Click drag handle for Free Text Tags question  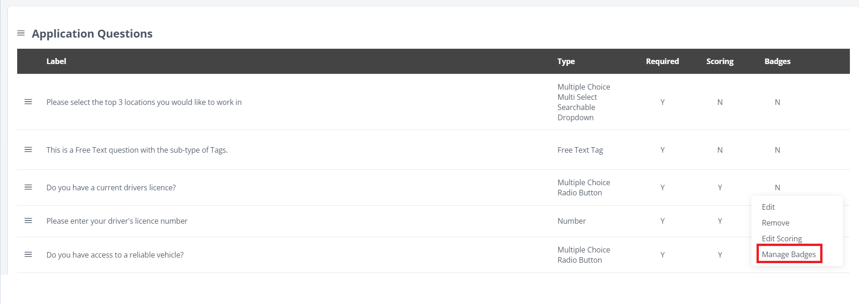tap(28, 149)
